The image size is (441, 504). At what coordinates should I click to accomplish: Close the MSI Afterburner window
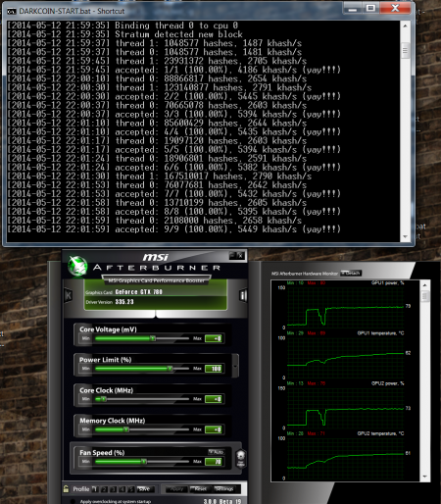click(240, 255)
